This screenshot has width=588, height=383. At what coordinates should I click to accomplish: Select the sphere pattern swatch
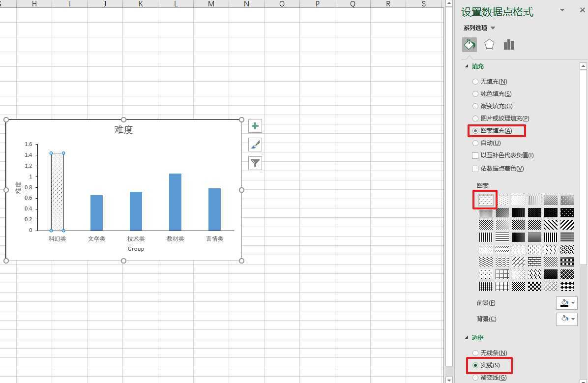pyautogui.click(x=567, y=274)
